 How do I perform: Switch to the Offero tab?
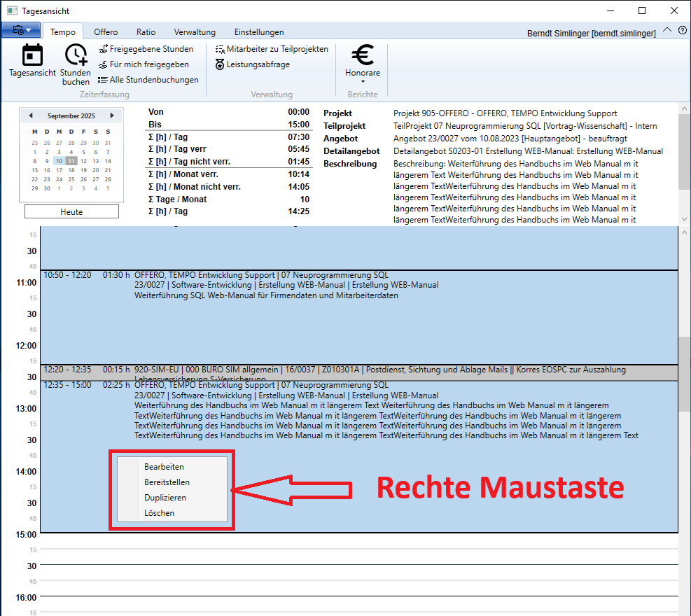(x=106, y=32)
